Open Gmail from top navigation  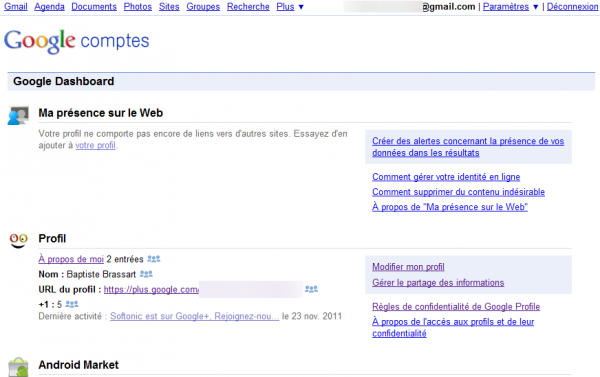tap(16, 7)
